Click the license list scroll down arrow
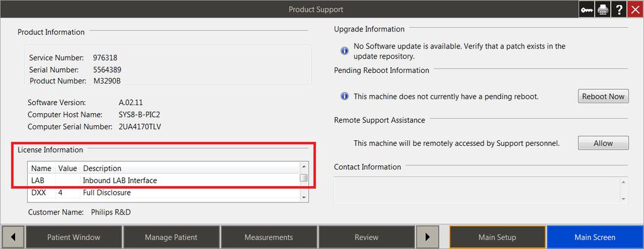 click(x=304, y=197)
